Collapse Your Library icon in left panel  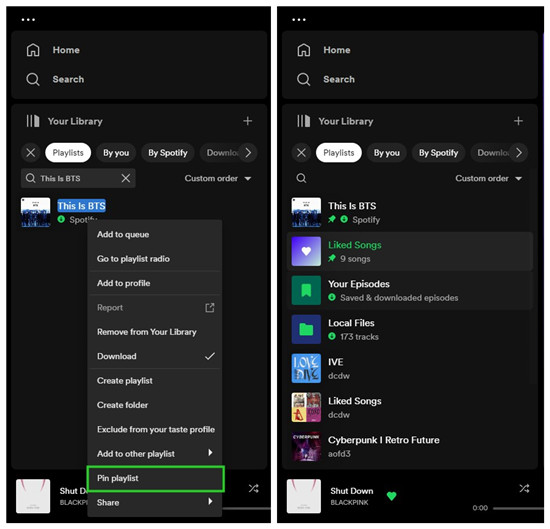(x=33, y=121)
